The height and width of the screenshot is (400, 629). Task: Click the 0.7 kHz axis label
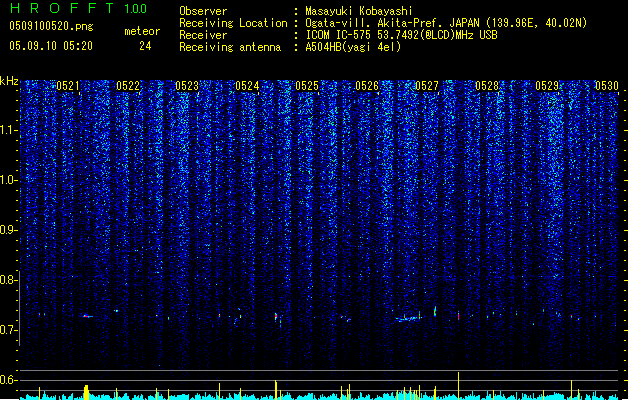[x=9, y=330]
